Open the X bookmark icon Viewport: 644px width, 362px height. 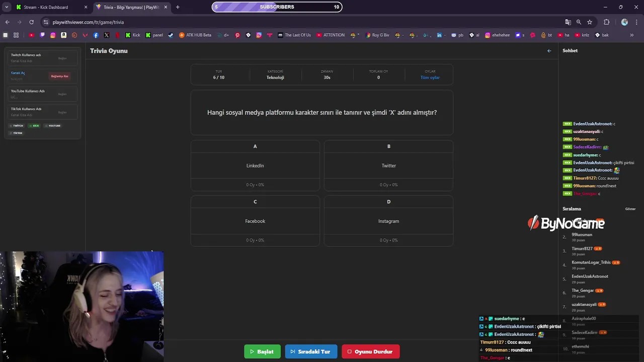click(x=107, y=35)
